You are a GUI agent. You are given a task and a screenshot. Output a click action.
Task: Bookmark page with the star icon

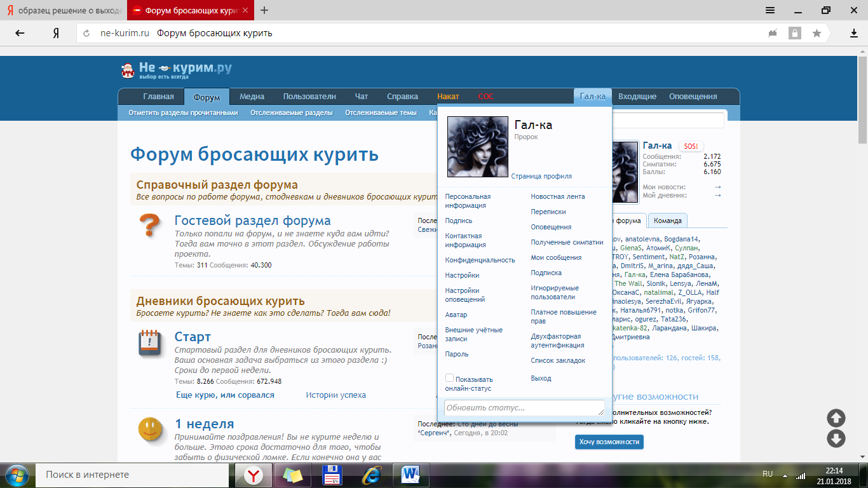point(817,33)
